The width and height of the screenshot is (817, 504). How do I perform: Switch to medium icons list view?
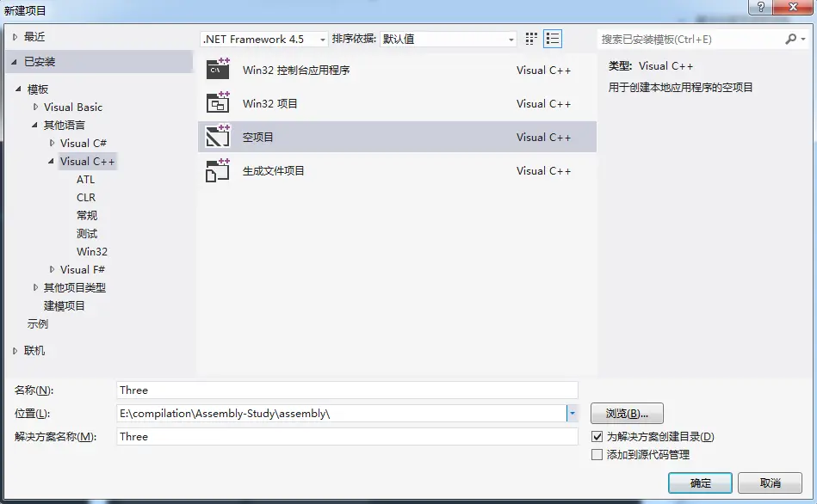(553, 39)
